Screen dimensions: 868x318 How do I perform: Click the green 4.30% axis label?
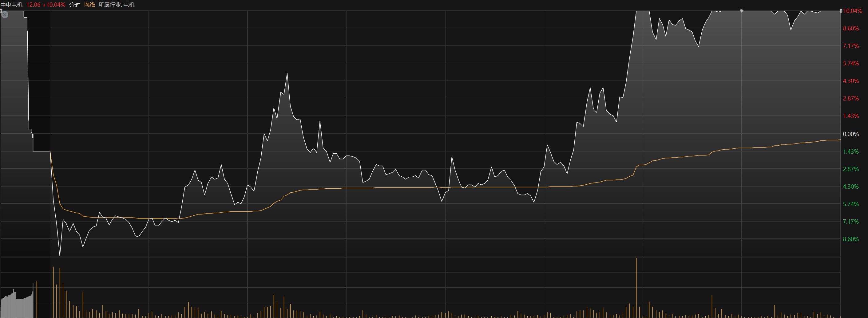coord(850,186)
